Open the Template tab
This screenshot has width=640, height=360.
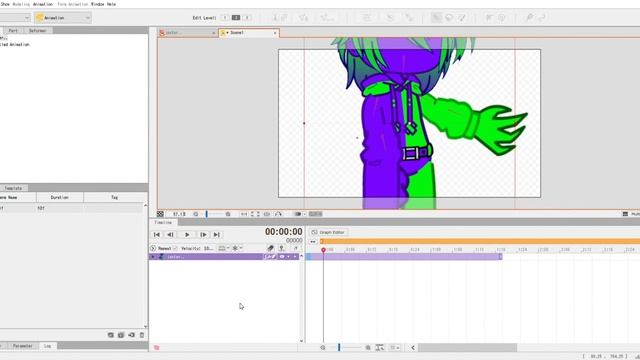13,188
